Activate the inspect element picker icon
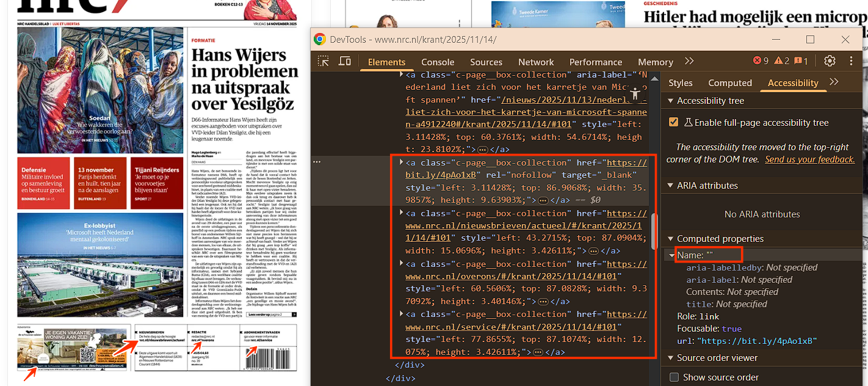The height and width of the screenshot is (386, 868). (x=324, y=61)
